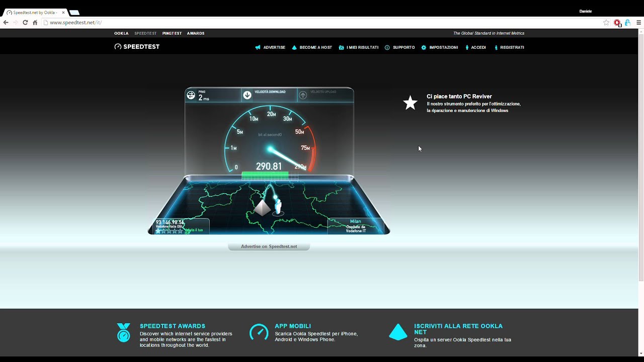Open AWARDS from the top site bar
Image resolution: width=644 pixels, height=362 pixels.
[x=196, y=33]
